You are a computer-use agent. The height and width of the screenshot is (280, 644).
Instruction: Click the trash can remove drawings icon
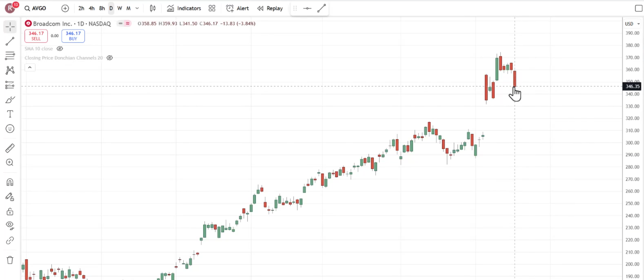coord(10,260)
